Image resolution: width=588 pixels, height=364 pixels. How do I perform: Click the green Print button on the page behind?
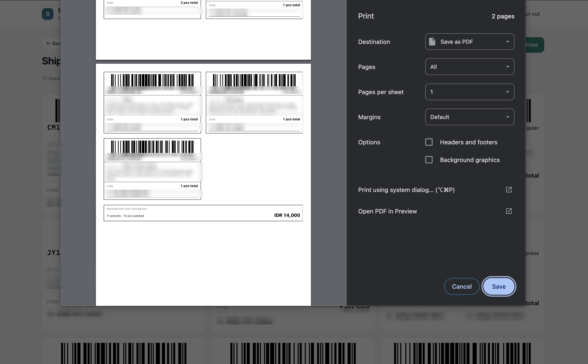click(534, 45)
